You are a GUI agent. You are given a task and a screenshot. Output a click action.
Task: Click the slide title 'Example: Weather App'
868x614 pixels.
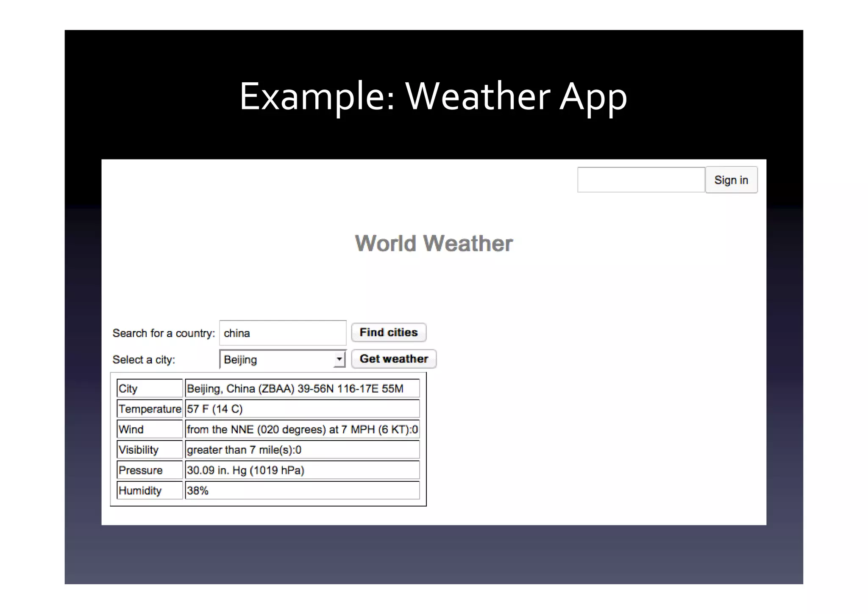pyautogui.click(x=433, y=98)
